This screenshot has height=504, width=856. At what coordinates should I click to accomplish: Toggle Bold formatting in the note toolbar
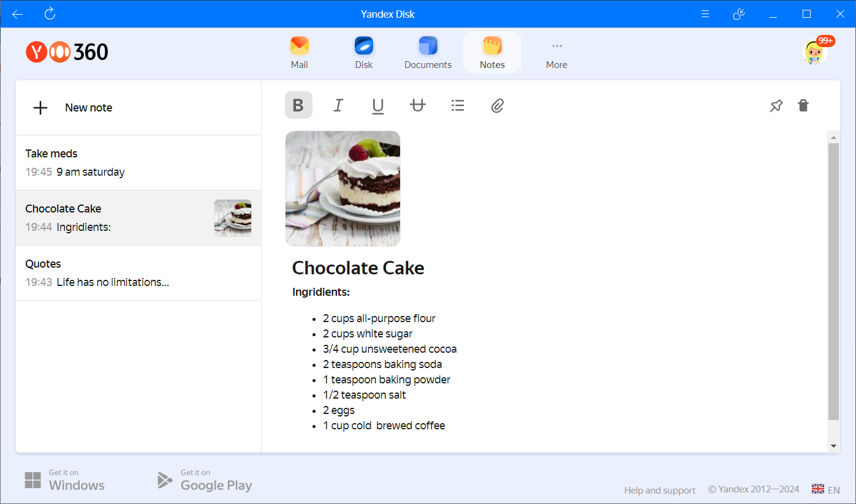pyautogui.click(x=298, y=105)
